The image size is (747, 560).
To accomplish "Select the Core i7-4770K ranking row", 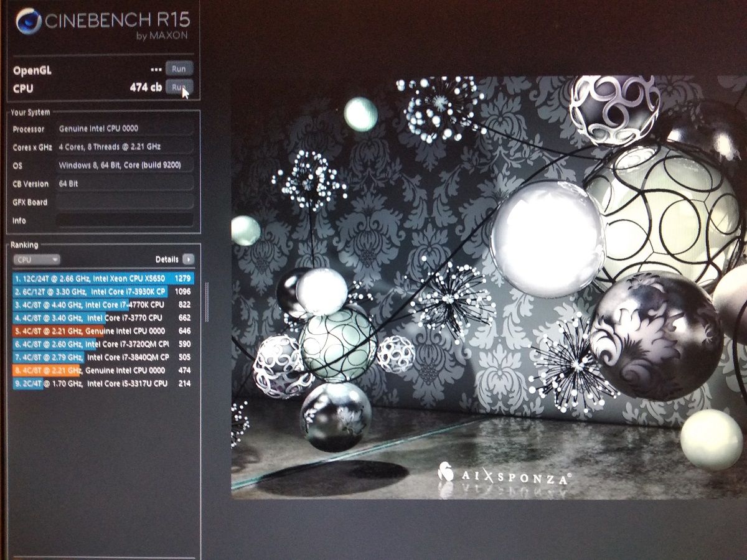I will (x=104, y=305).
